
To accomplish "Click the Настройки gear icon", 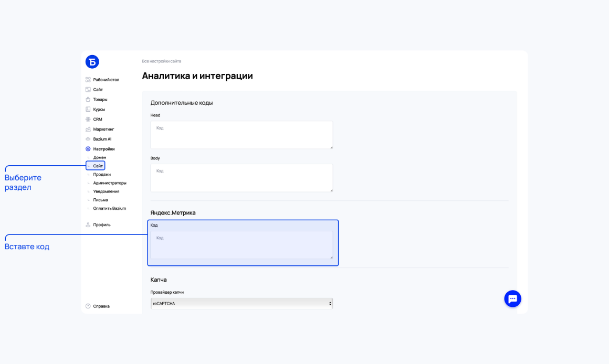I will [88, 149].
